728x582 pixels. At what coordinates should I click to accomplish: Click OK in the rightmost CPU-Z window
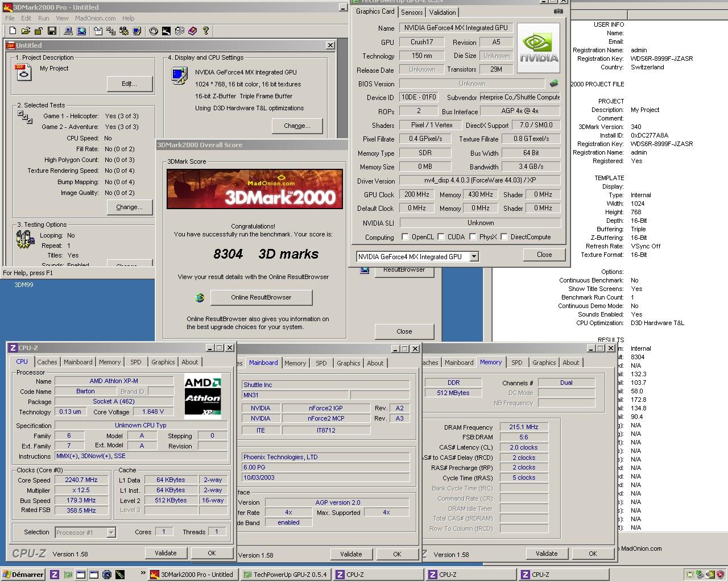[x=593, y=554]
